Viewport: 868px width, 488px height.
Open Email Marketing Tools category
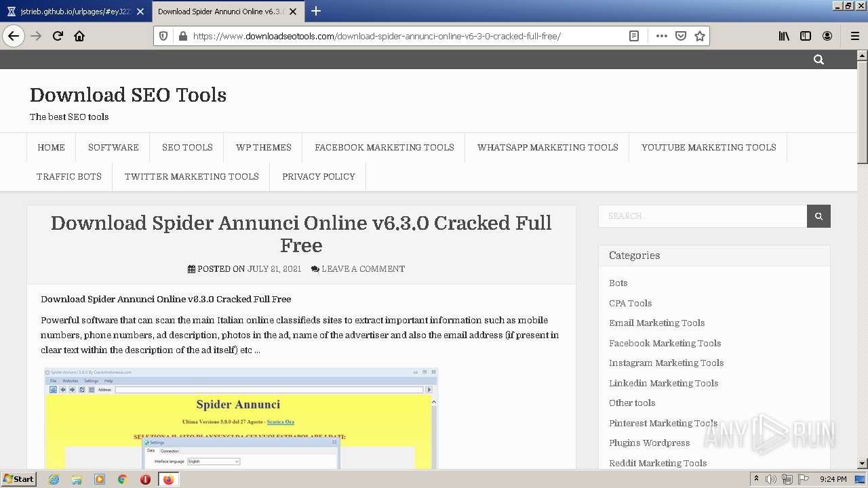tap(657, 323)
